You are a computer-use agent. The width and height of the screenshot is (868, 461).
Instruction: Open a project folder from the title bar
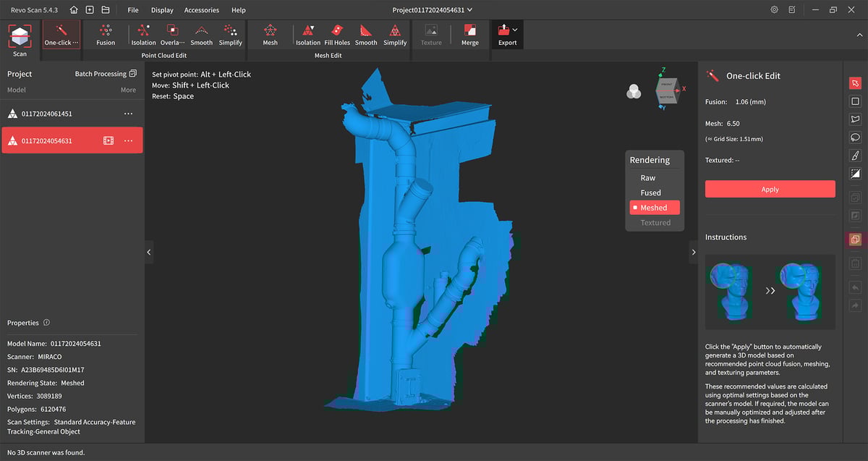coord(106,10)
